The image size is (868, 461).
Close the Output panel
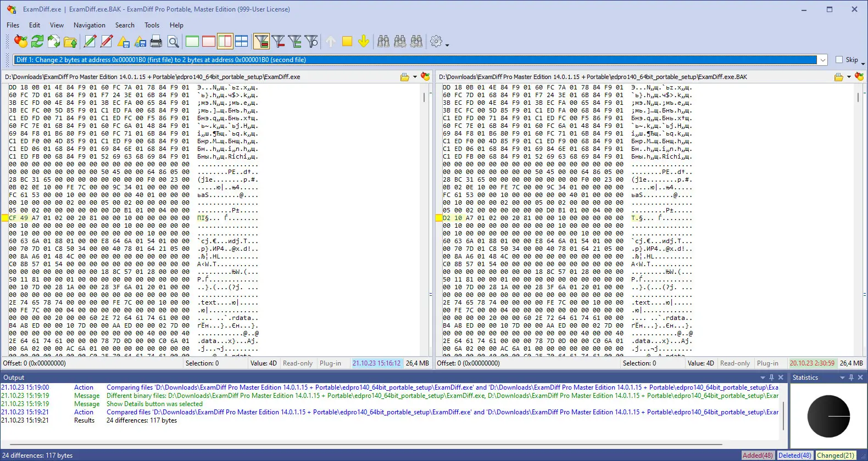click(x=781, y=378)
